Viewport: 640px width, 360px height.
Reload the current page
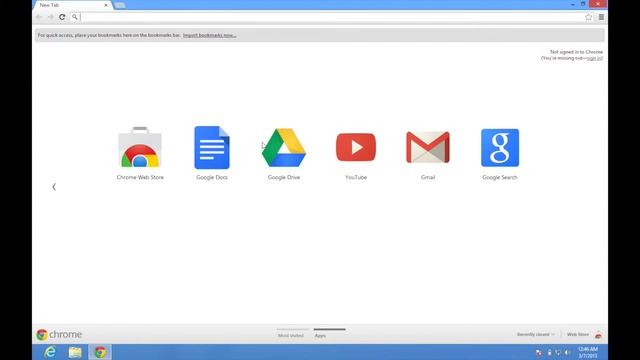point(62,17)
